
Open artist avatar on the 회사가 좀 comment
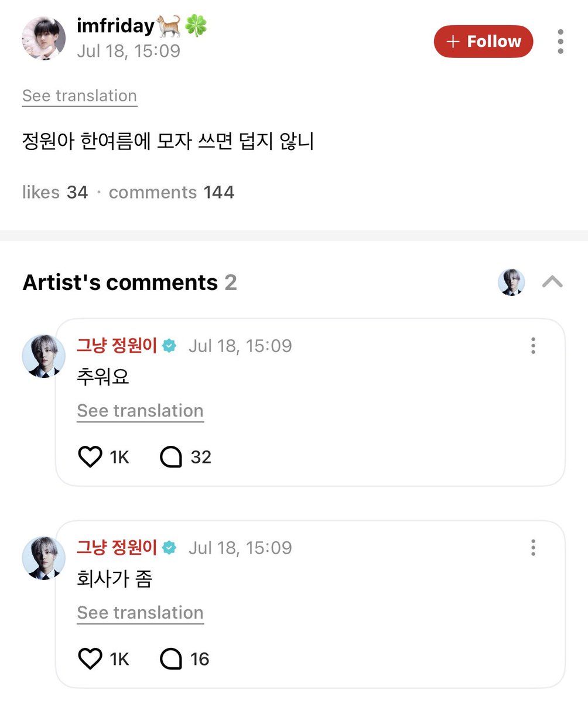[44, 558]
